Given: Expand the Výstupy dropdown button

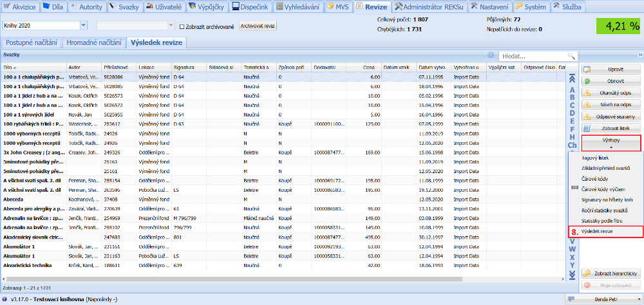Looking at the screenshot, I should click(611, 142).
